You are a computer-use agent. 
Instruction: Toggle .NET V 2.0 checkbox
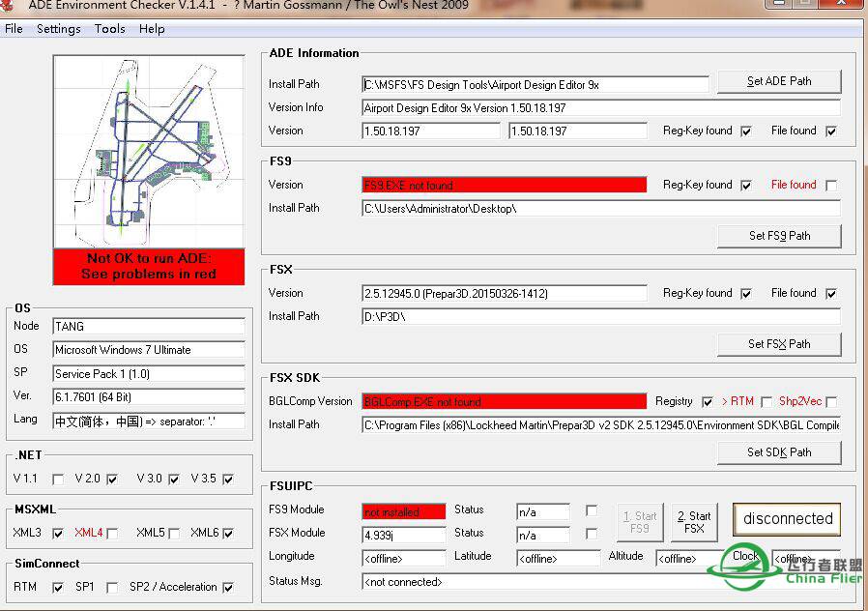point(112,480)
